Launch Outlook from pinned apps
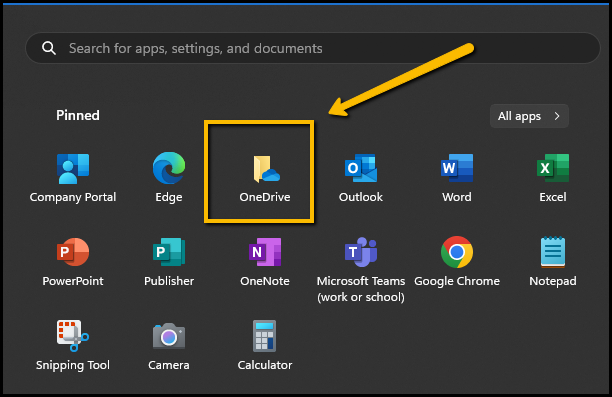This screenshot has height=397, width=612. [361, 178]
